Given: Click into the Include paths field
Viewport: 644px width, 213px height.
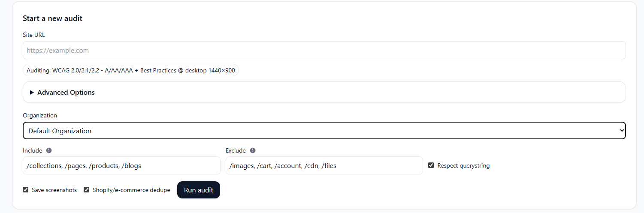Looking at the screenshot, I should click(121, 165).
